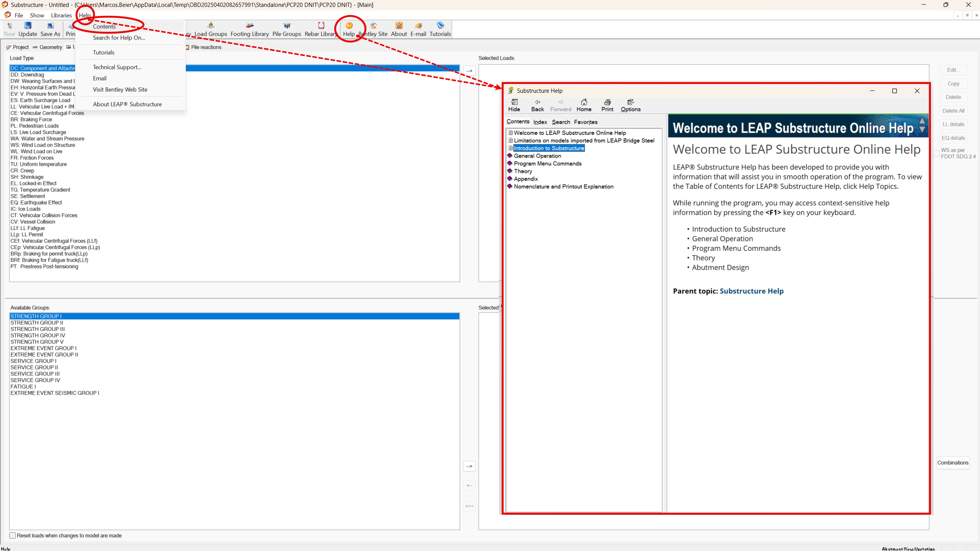
Task: Click next-topic down arrow in help header
Action: 922,130
